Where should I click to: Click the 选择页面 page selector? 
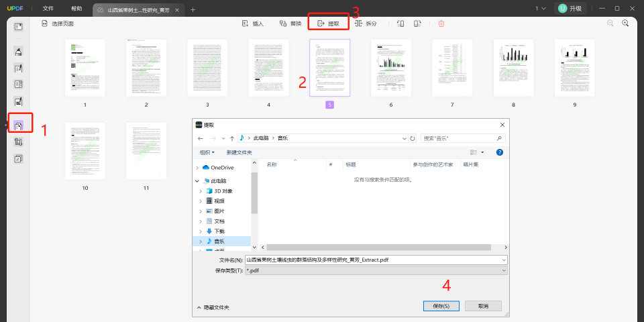point(58,24)
